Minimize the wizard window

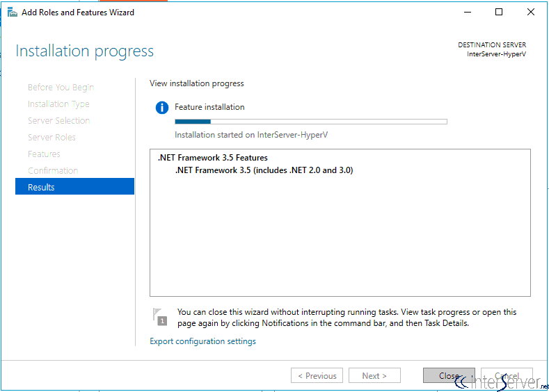468,13
